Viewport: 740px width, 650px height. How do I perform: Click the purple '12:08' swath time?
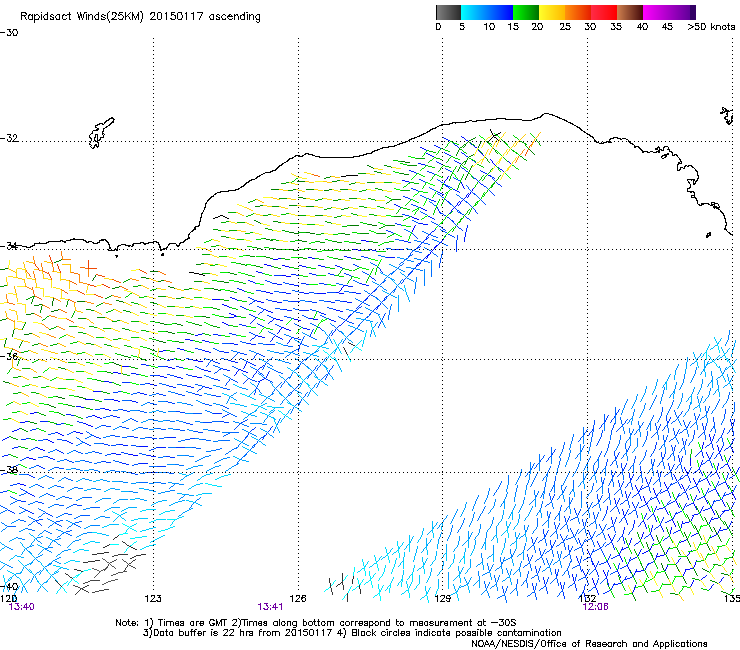596,607
